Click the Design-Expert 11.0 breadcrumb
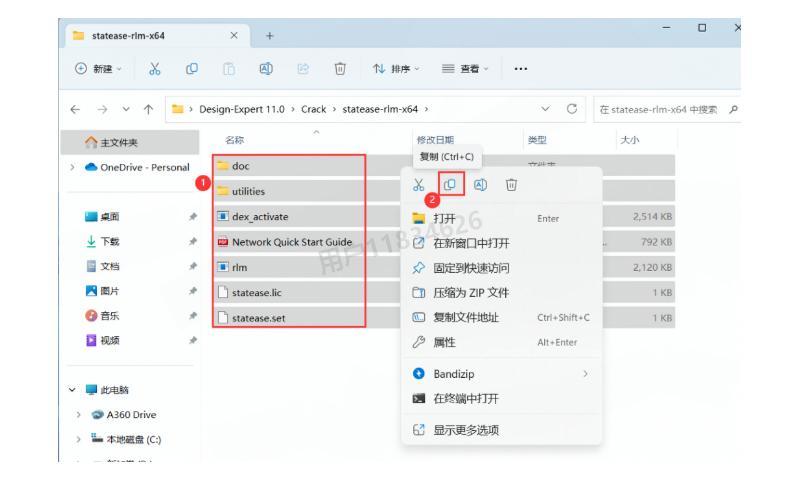The image size is (800, 481). click(242, 109)
